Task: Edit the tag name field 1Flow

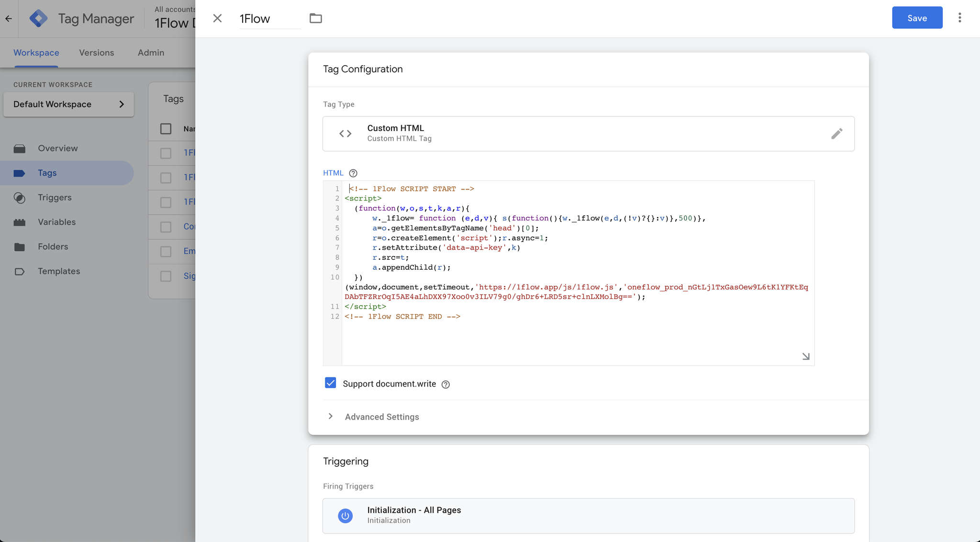Action: pos(270,19)
